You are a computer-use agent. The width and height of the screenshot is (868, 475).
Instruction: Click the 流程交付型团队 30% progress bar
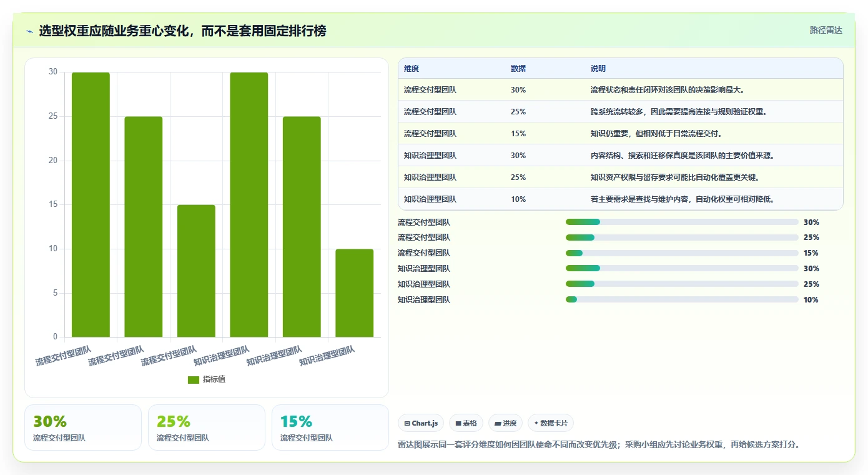(x=682, y=222)
